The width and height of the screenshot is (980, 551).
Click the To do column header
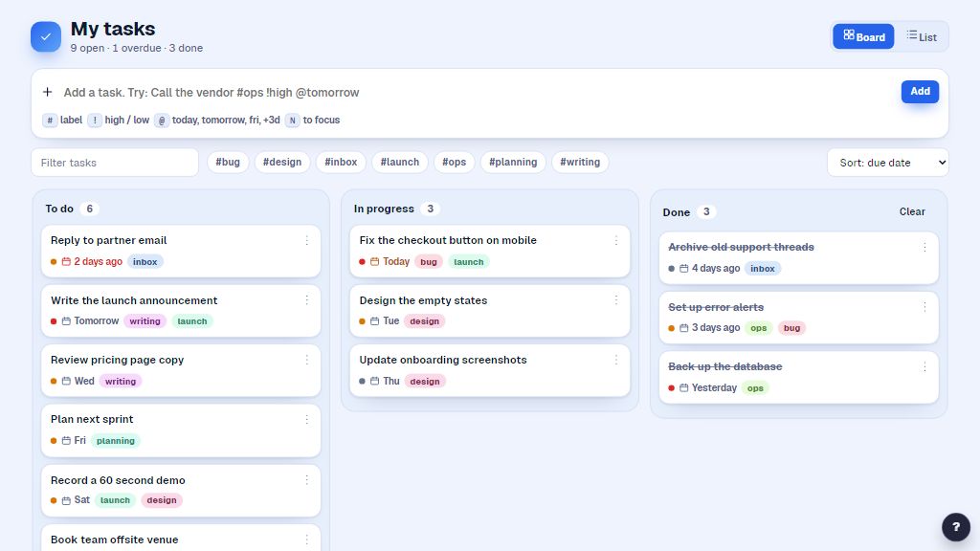[59, 209]
